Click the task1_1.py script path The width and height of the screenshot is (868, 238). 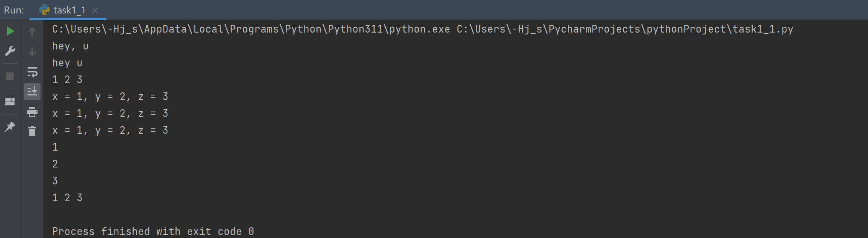pos(625,30)
